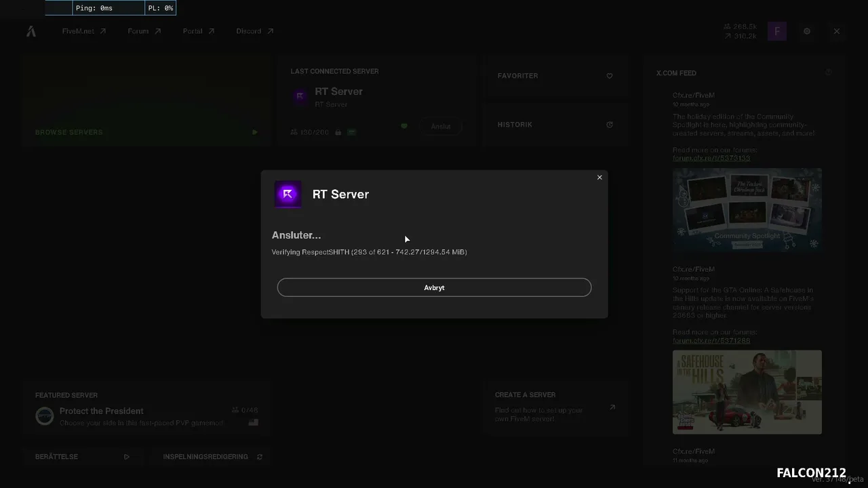Click the Ansluter... status heading
This screenshot has height=488, width=868.
pos(296,235)
